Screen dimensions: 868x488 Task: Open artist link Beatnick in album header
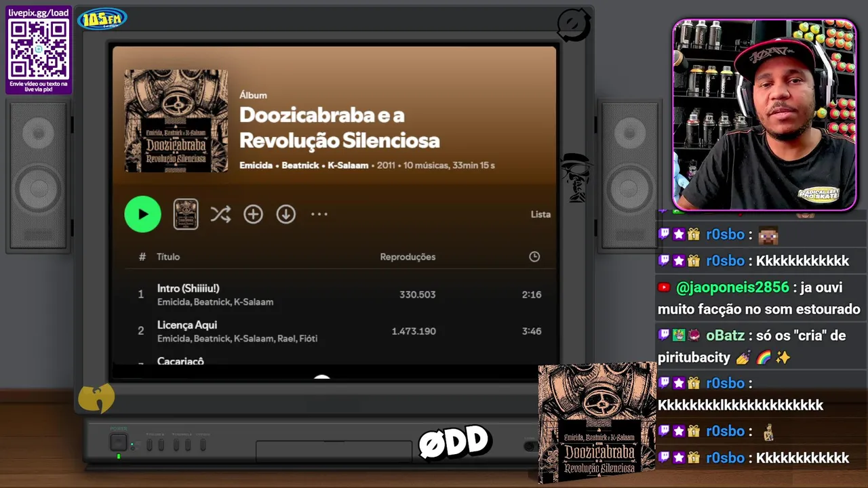(300, 165)
